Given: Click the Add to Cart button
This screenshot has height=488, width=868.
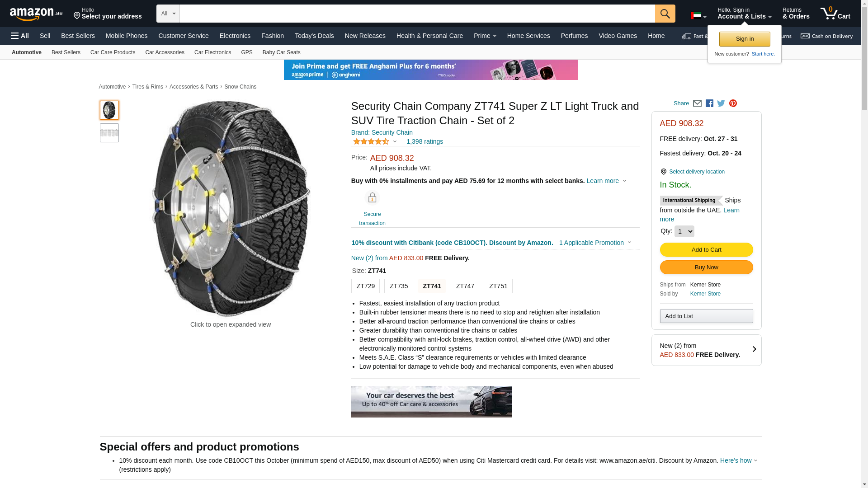Looking at the screenshot, I should tap(706, 249).
